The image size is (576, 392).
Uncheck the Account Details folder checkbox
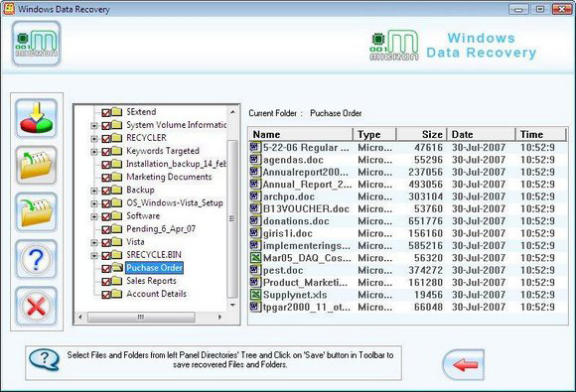(x=106, y=295)
